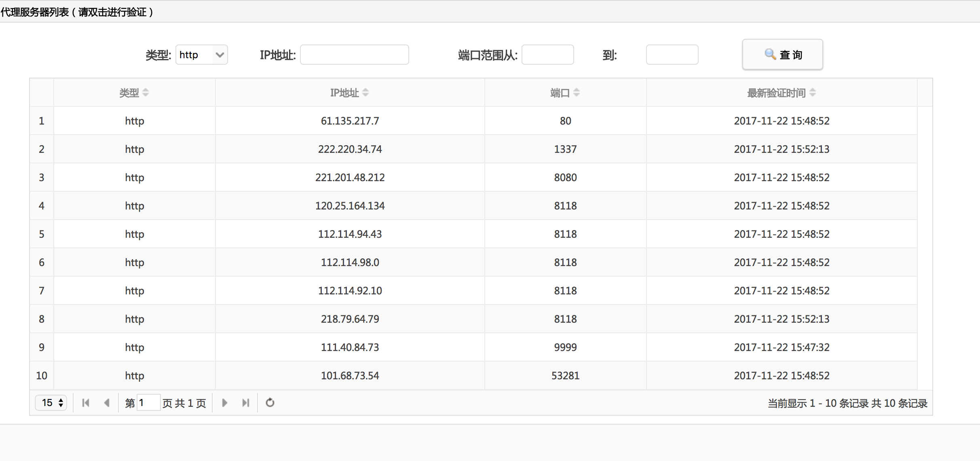The width and height of the screenshot is (980, 461).
Task: Go to the next page
Action: coord(225,403)
